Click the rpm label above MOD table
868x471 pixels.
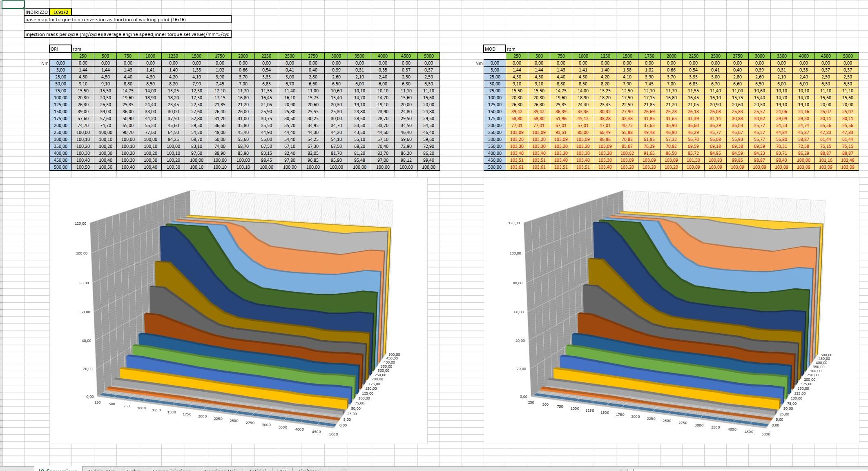coord(511,49)
